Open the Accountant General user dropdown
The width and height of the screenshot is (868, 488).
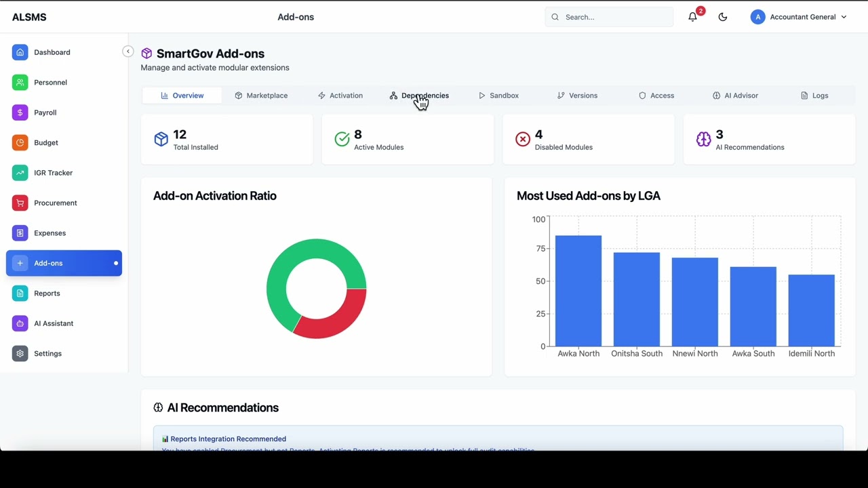pos(799,17)
